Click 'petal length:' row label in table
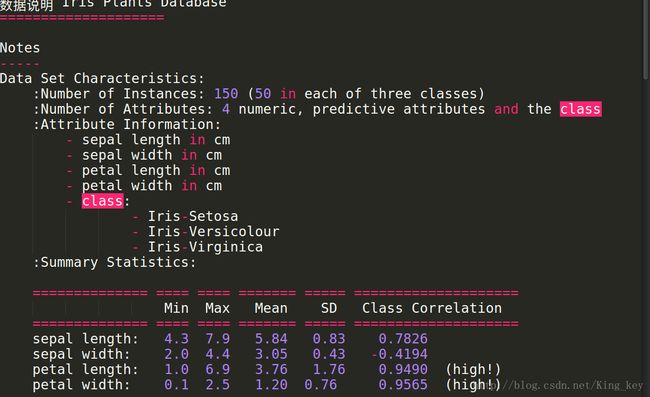This screenshot has width=650, height=397. 85,370
